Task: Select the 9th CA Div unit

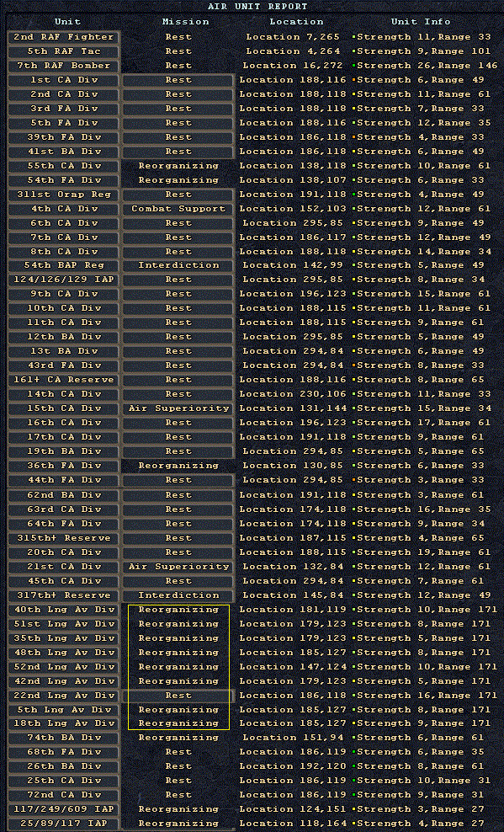Action: [64, 294]
